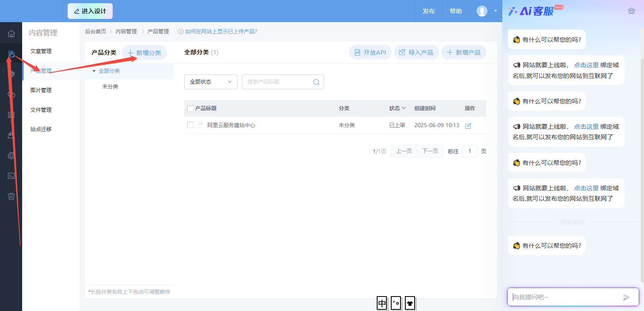
Task: Open 文章管理 in the content menu
Action: [x=41, y=51]
